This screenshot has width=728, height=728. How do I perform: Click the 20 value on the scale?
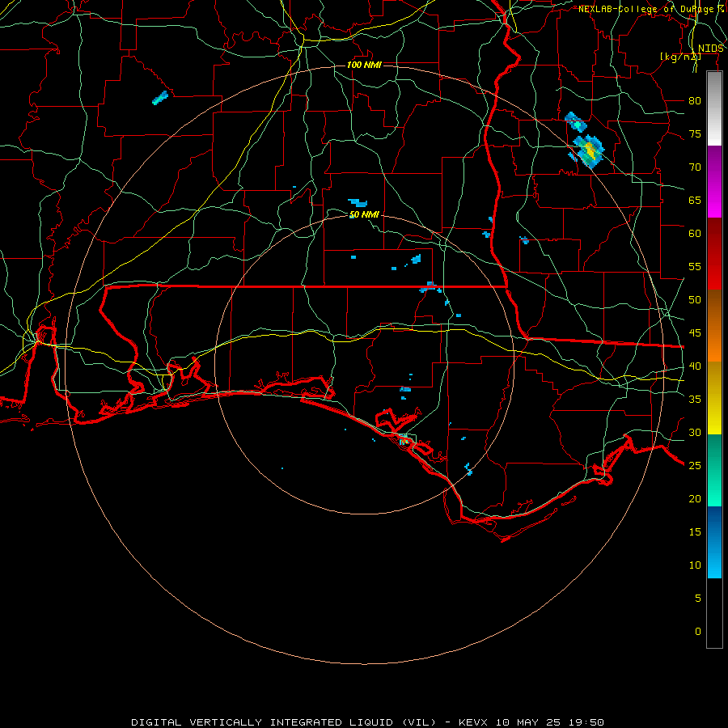click(695, 498)
